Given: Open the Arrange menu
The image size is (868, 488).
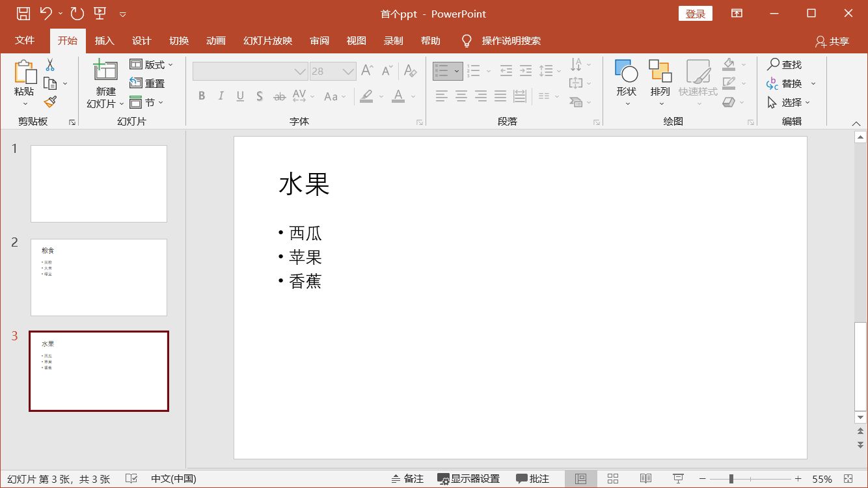Looking at the screenshot, I should pos(660,83).
